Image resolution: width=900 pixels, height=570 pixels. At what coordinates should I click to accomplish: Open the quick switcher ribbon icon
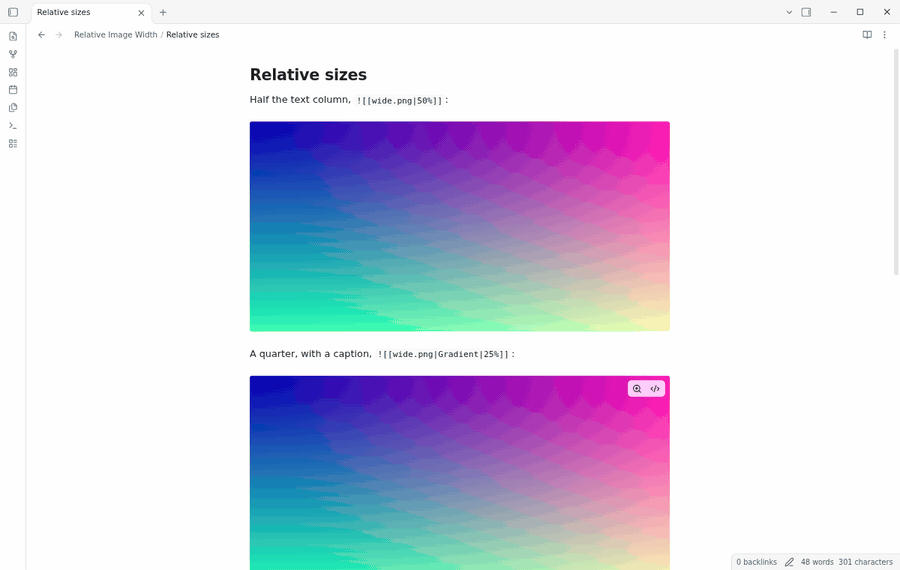pyautogui.click(x=13, y=36)
